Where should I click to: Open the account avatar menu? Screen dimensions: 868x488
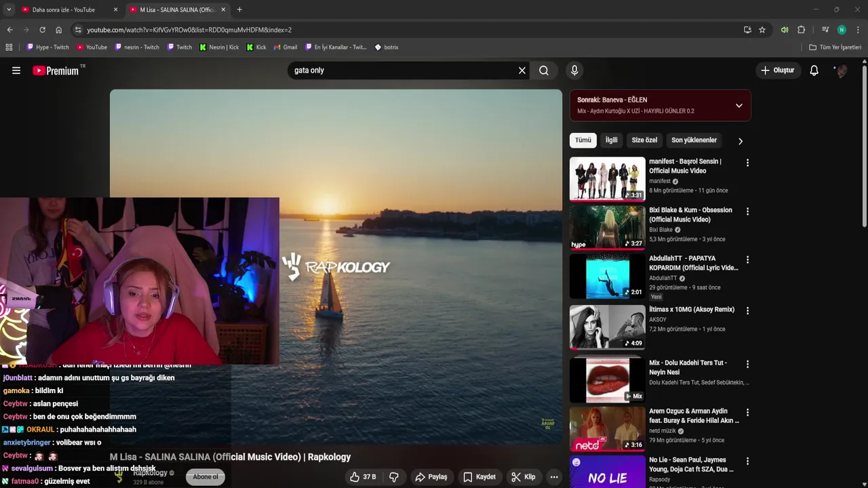click(841, 70)
